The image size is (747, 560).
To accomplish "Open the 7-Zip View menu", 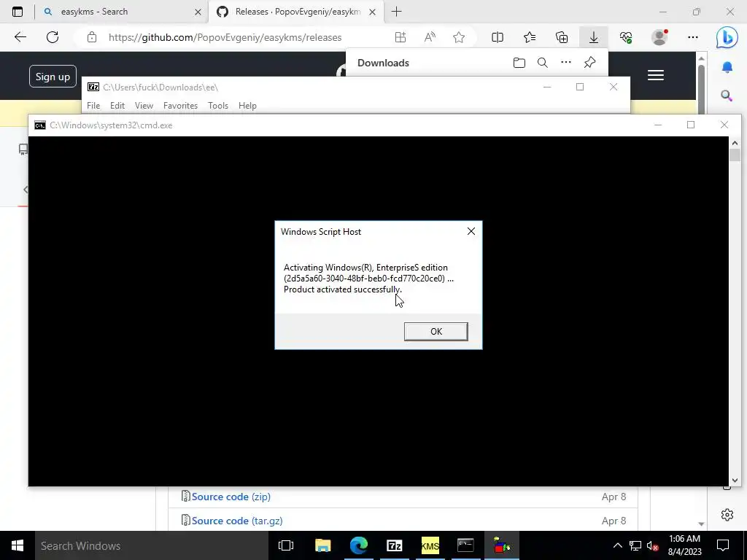I will point(144,106).
